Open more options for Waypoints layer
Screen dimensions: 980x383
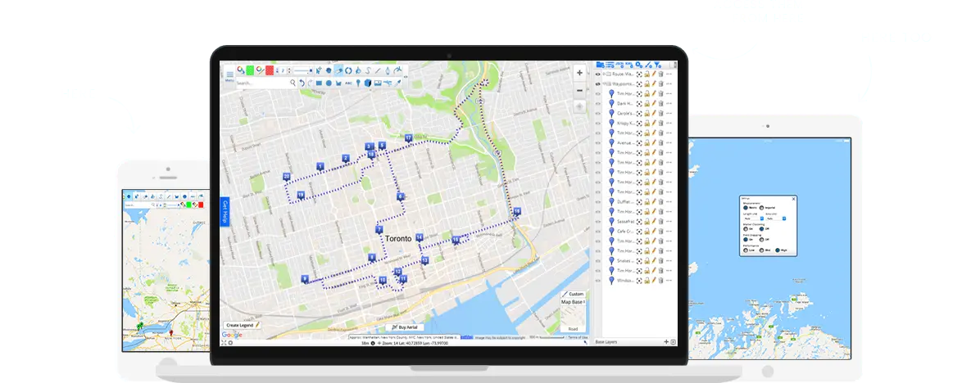click(x=669, y=83)
